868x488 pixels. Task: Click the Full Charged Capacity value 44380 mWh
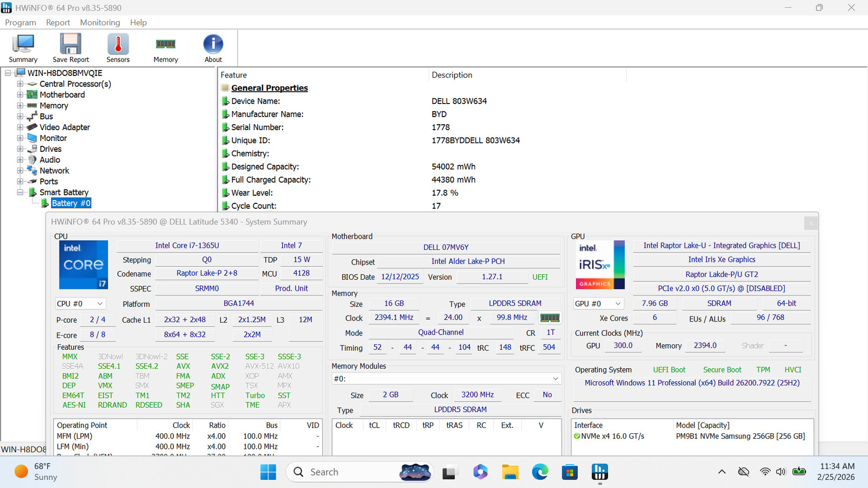click(454, 180)
